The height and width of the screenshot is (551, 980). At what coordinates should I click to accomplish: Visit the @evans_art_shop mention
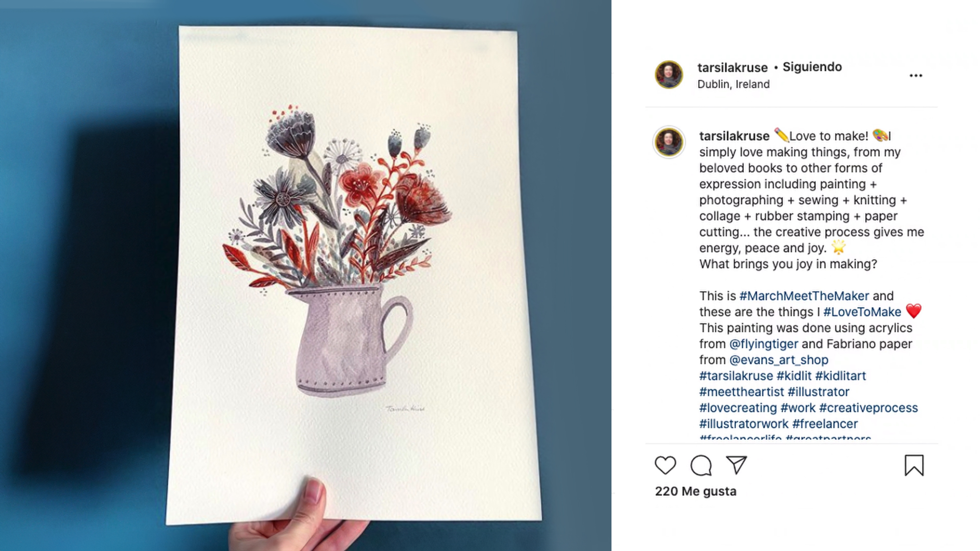pos(779,360)
